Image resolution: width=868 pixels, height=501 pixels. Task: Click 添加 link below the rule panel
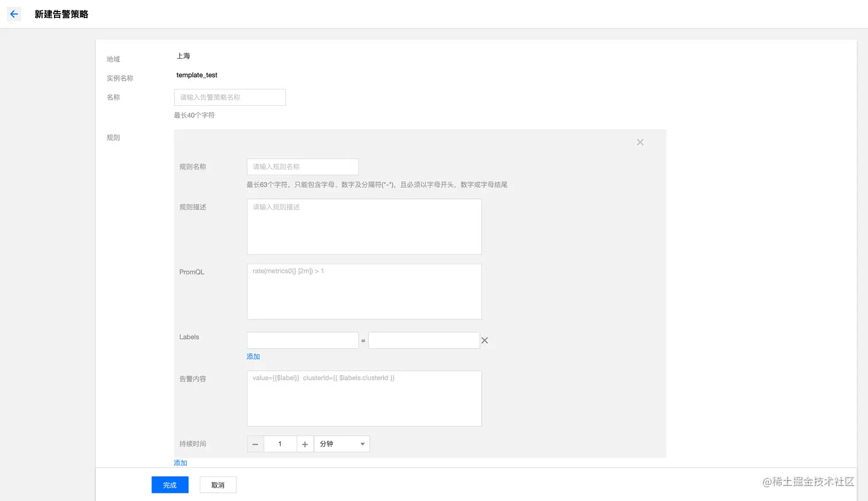click(x=180, y=463)
